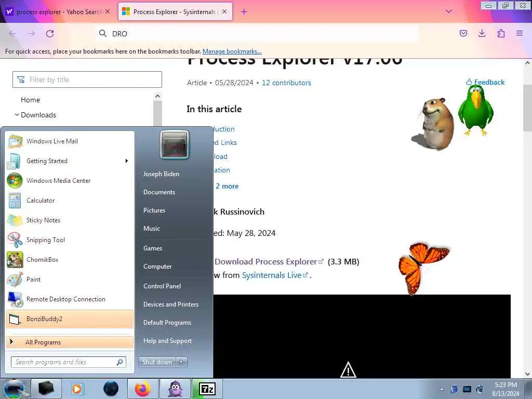
Task: Click the user account picture
Action: [x=175, y=144]
